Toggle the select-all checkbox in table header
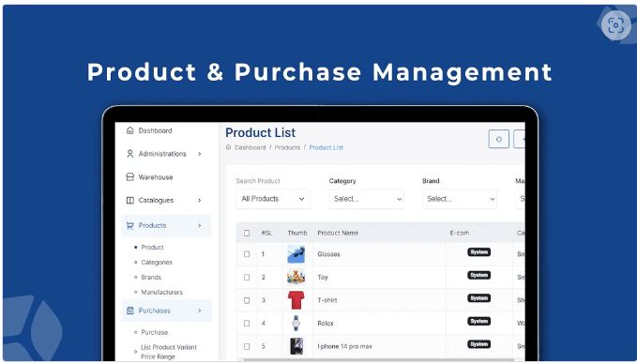 [247, 234]
